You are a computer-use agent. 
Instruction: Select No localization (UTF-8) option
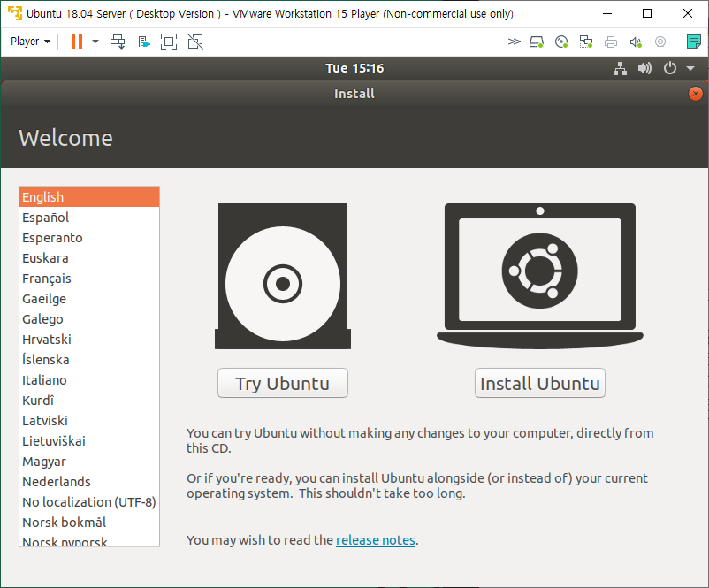pyautogui.click(x=89, y=502)
